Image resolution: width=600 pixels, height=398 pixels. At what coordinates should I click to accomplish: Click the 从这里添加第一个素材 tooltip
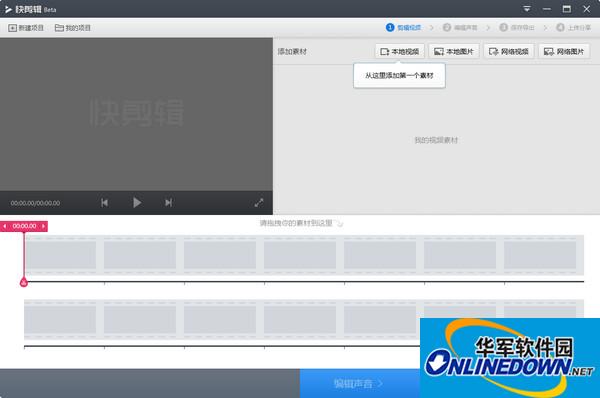coord(399,75)
